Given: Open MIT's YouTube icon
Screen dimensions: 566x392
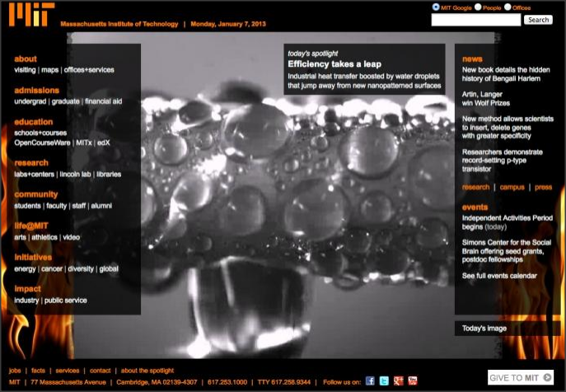Looking at the screenshot, I should click(412, 381).
